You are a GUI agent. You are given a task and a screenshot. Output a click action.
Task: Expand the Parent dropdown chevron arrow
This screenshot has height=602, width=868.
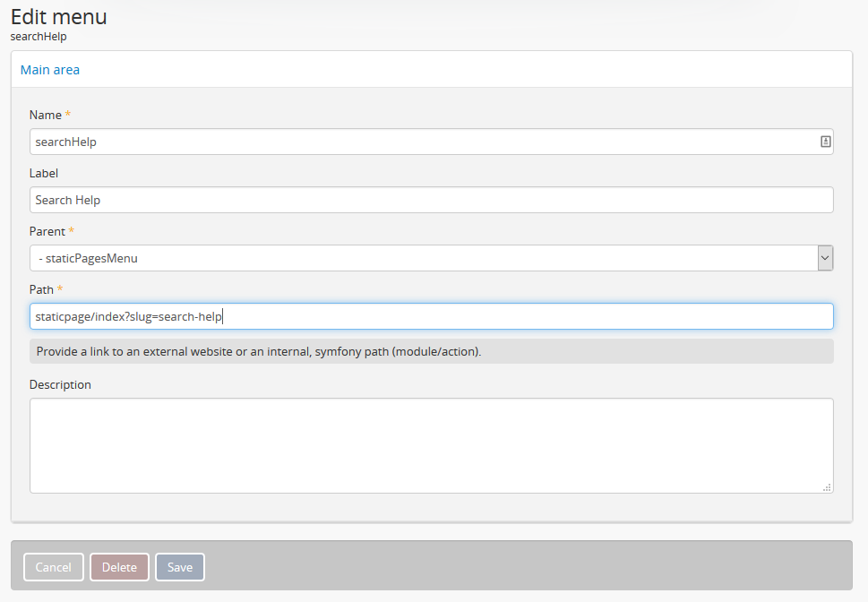coord(825,258)
